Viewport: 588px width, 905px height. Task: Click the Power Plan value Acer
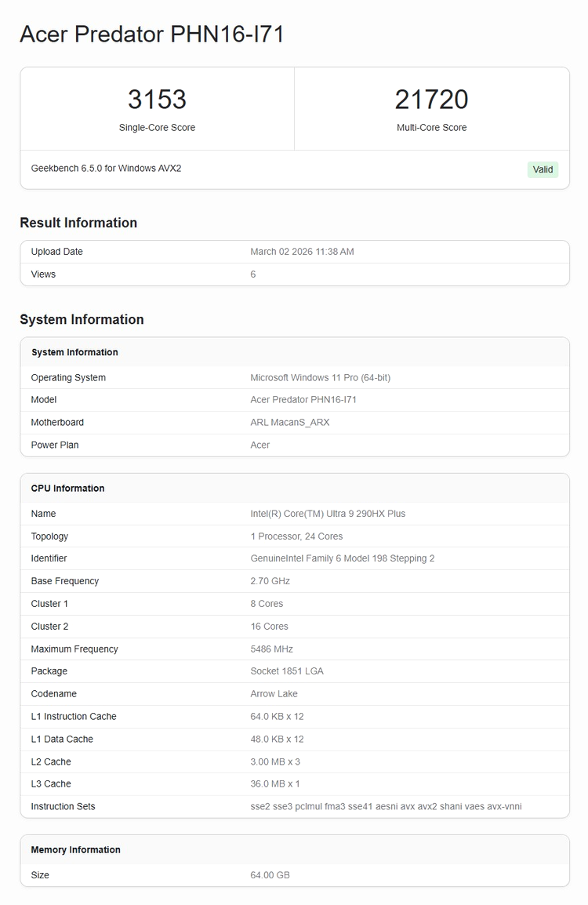(x=260, y=445)
